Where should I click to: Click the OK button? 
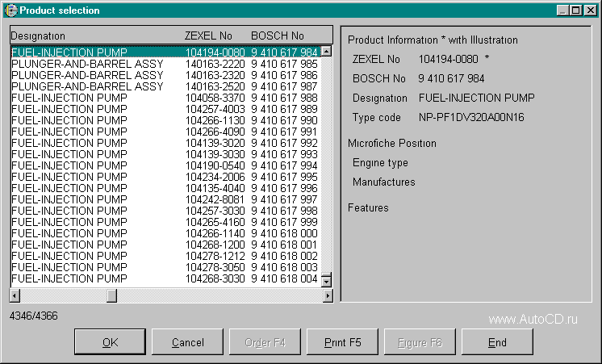111,341
